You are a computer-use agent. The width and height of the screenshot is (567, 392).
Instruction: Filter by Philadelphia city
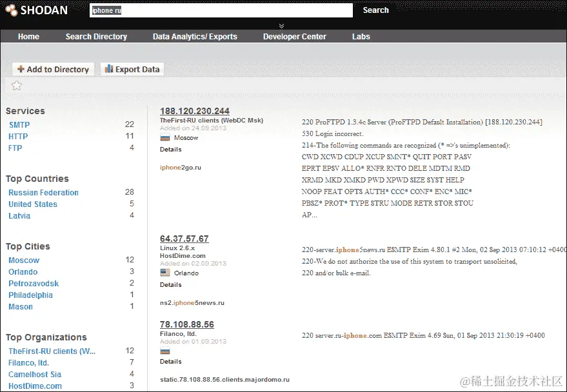coord(31,295)
